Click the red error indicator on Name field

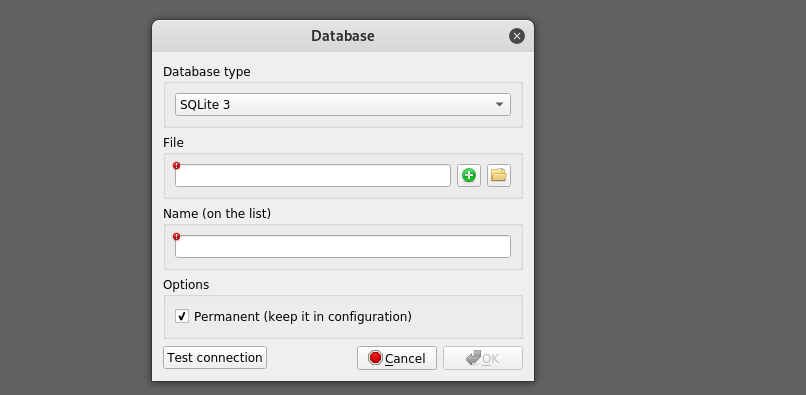pos(176,237)
